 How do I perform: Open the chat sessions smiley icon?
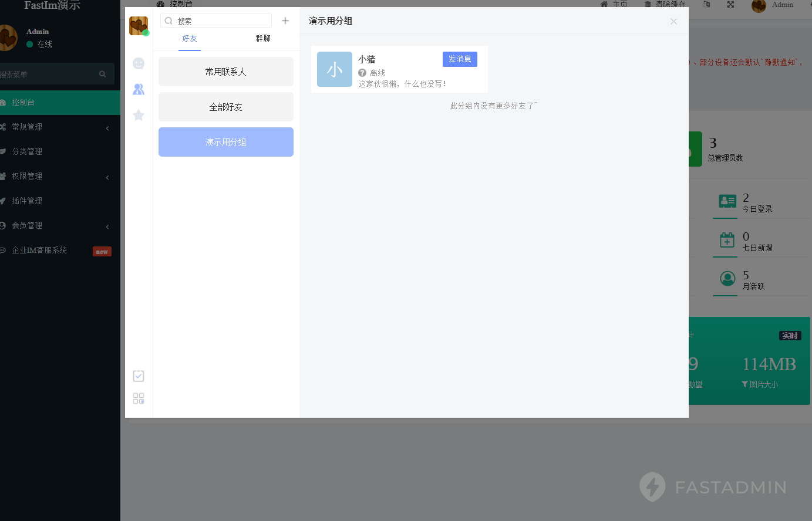point(139,63)
